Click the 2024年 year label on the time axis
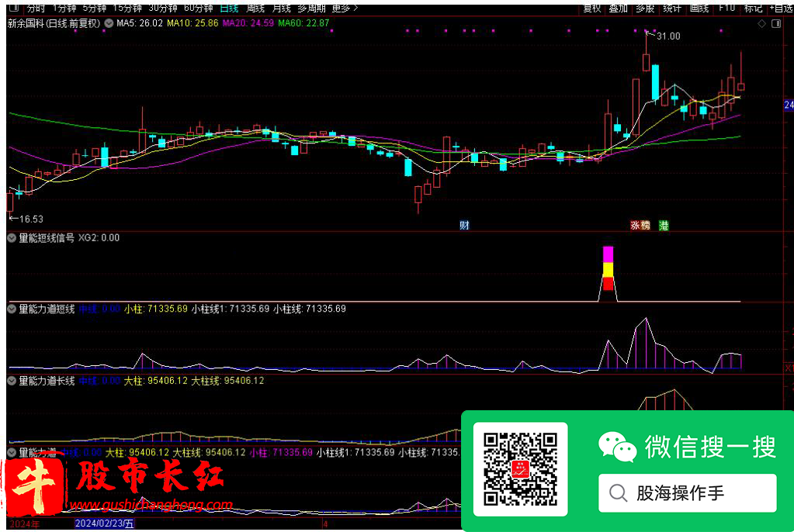This screenshot has height=532, width=794. [x=24, y=524]
